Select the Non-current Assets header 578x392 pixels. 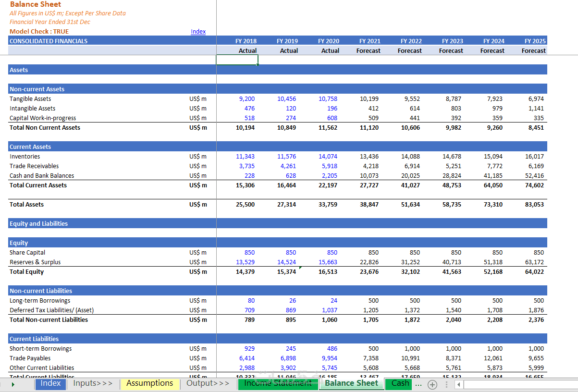37,89
